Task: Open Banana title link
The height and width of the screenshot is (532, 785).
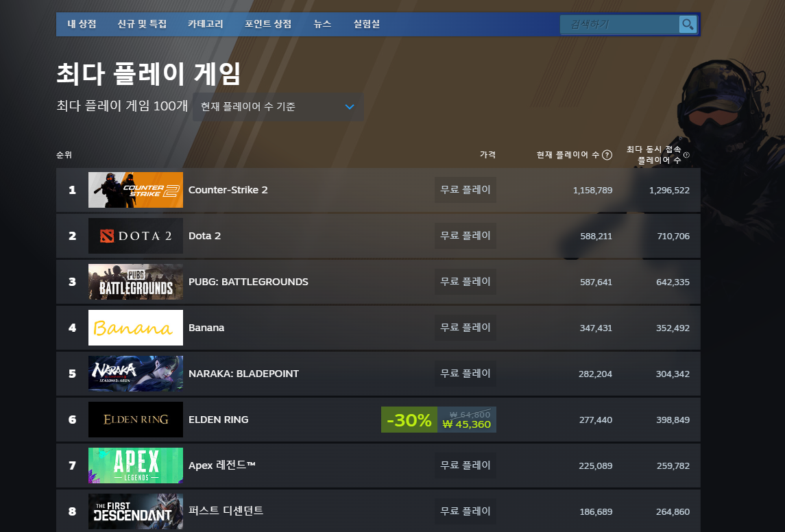Action: (x=206, y=328)
